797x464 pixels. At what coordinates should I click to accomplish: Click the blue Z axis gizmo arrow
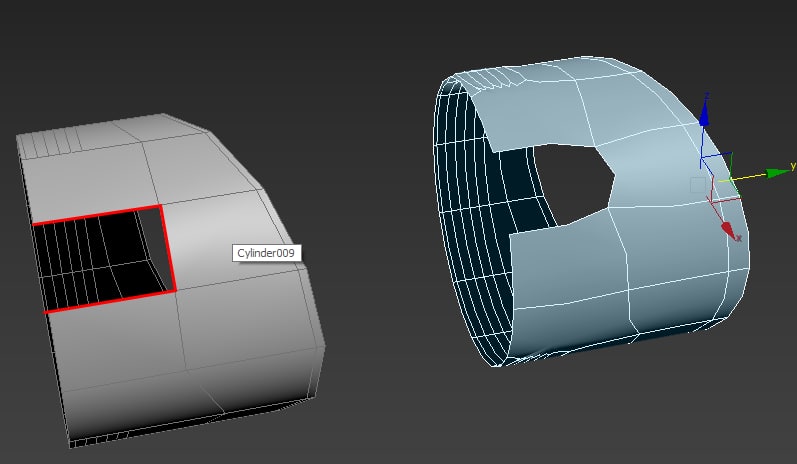pos(704,115)
